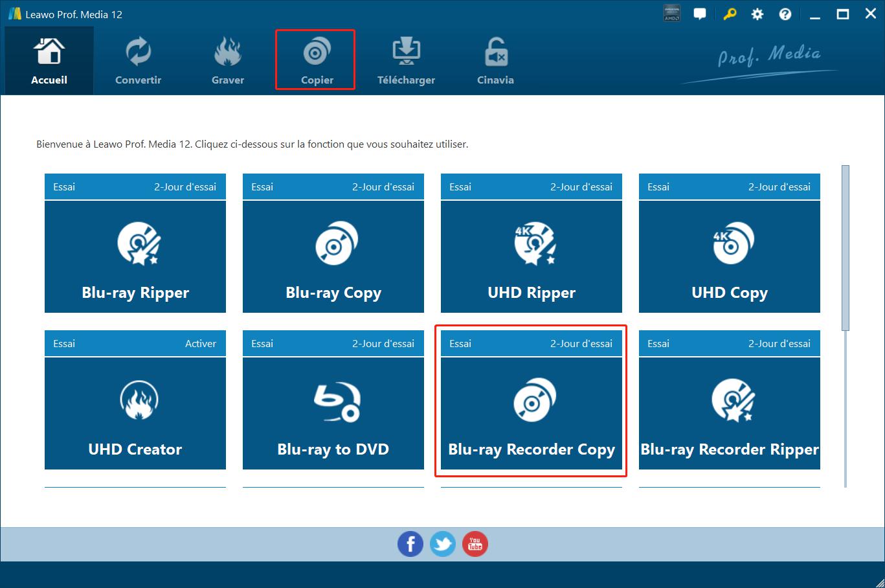Open the Twitter page link

(443, 544)
